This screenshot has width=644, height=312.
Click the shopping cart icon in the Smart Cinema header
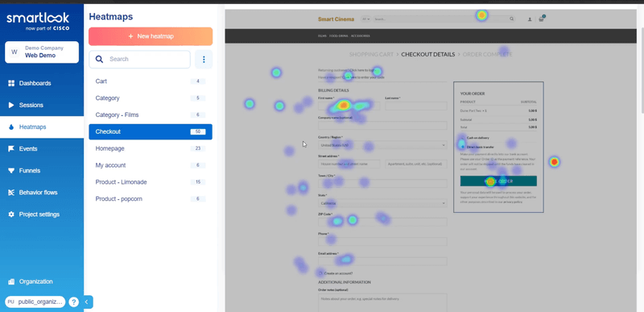[x=541, y=19]
